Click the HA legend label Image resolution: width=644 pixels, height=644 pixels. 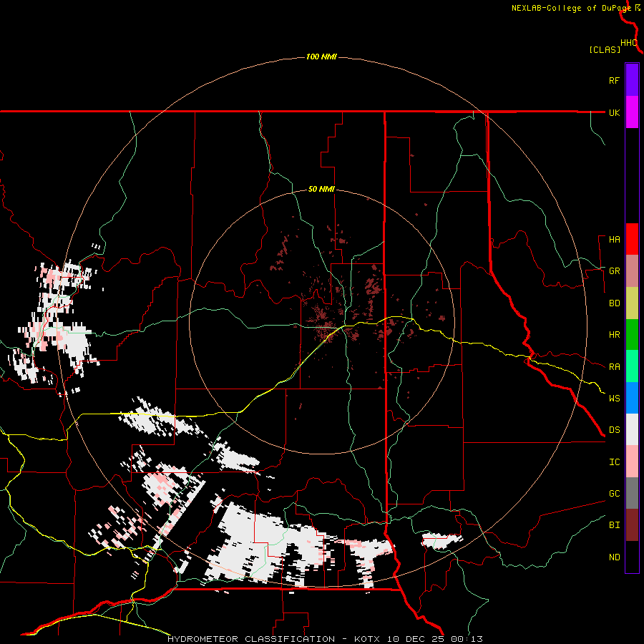[x=615, y=240]
